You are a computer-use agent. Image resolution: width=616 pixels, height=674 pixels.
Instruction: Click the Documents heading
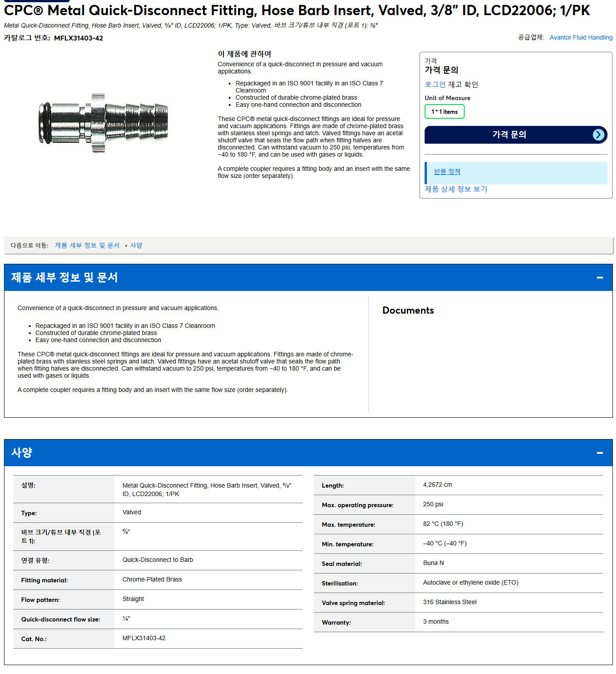[x=408, y=311]
